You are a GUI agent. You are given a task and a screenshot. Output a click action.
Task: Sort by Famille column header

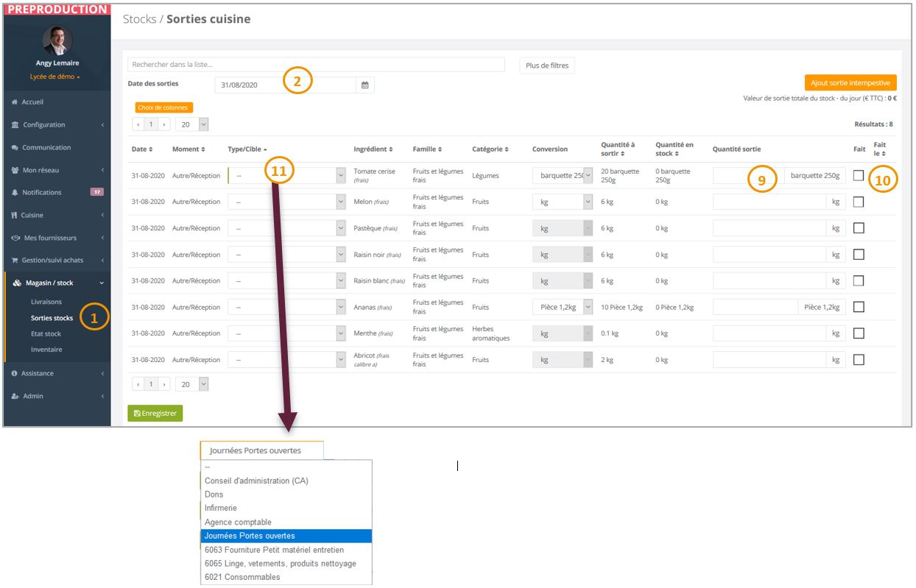point(429,149)
